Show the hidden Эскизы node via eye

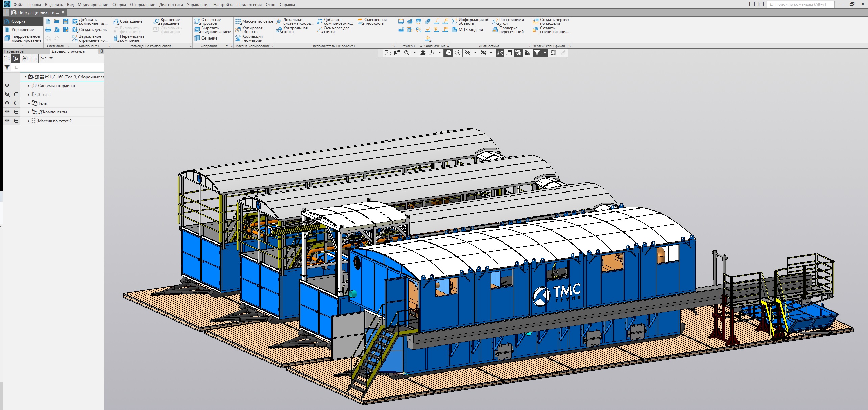(7, 94)
